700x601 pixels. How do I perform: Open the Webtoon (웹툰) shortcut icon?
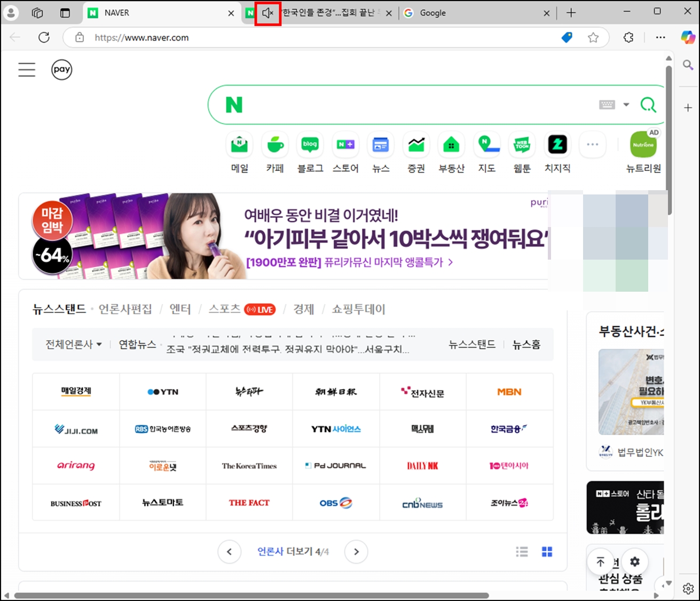[x=522, y=145]
